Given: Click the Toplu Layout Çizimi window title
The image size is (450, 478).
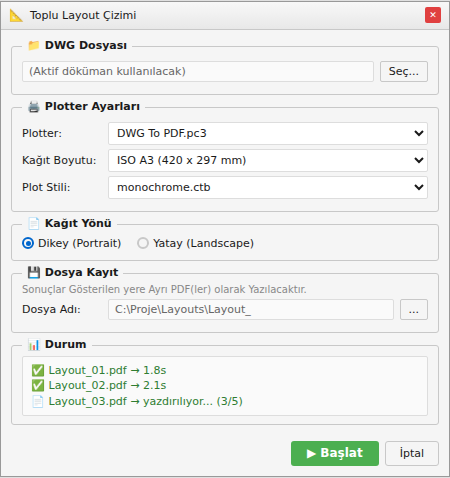Looking at the screenshot, I should pyautogui.click(x=83, y=15).
